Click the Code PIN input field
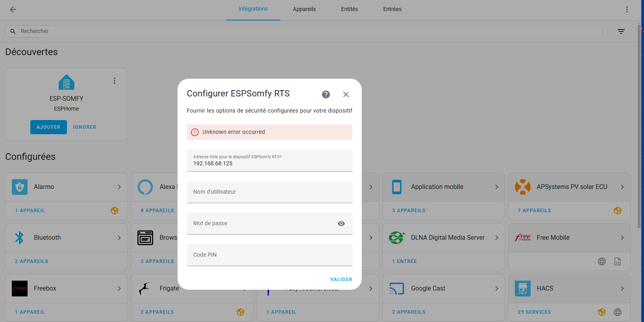Viewport: 644px width, 322px height. click(270, 255)
